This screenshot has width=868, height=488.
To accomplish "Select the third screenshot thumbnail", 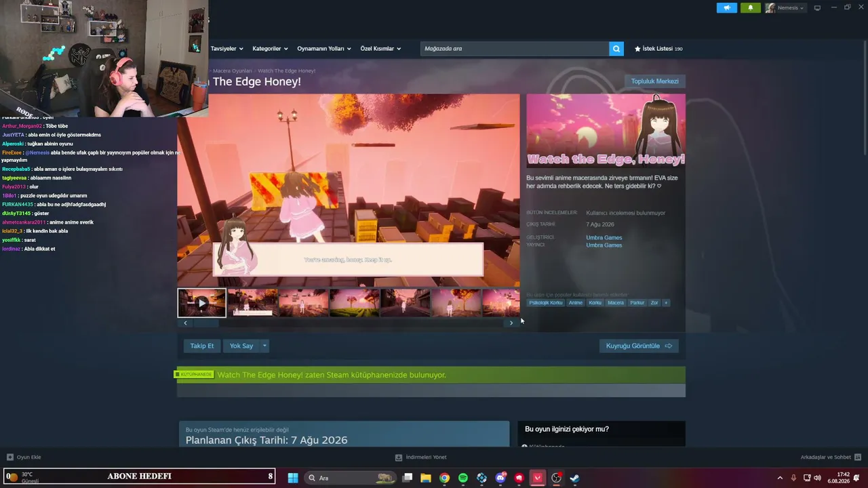I will [304, 303].
